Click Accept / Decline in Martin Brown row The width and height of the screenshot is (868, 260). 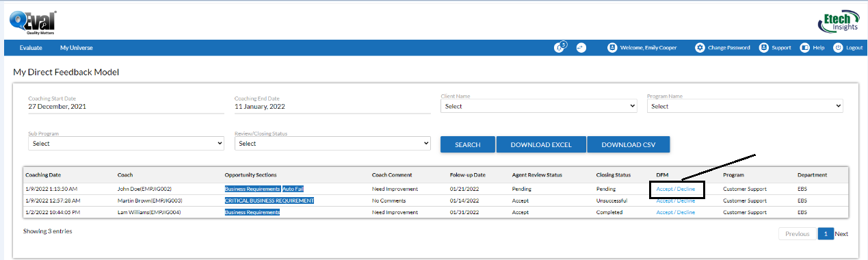tap(676, 200)
